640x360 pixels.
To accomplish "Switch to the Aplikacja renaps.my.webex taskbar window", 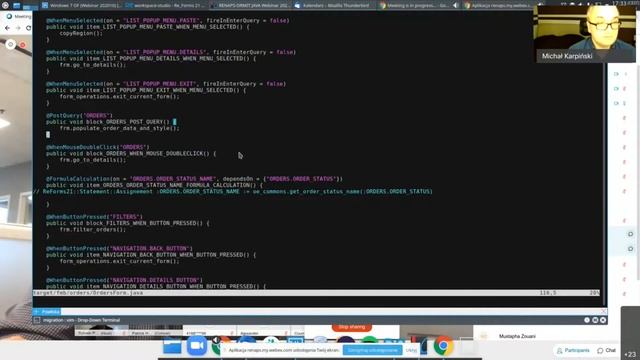I will pos(499,5).
